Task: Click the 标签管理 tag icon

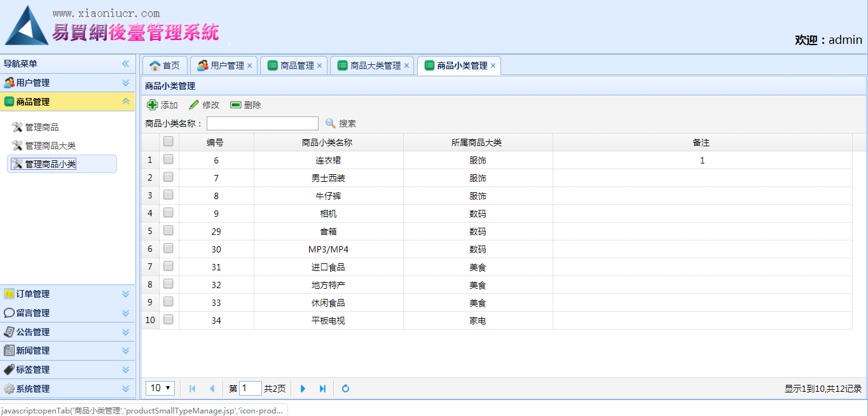Action: [x=9, y=370]
